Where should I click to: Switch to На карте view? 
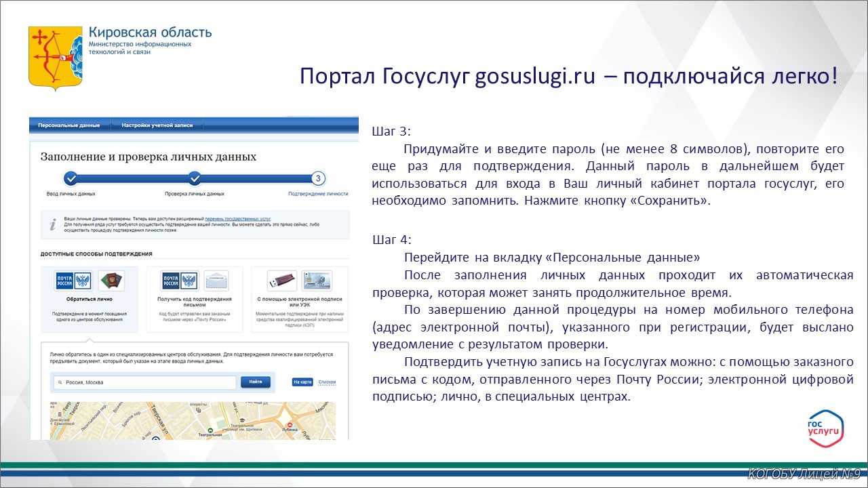[x=302, y=382]
